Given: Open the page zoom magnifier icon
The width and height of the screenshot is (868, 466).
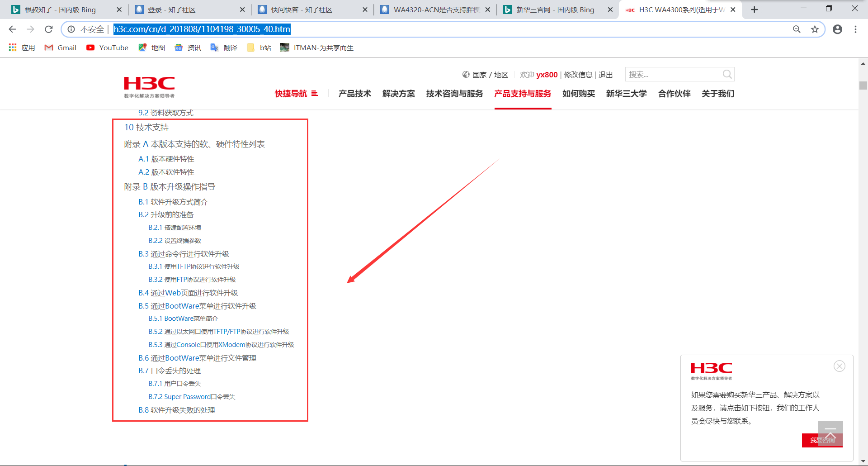Looking at the screenshot, I should [x=797, y=29].
